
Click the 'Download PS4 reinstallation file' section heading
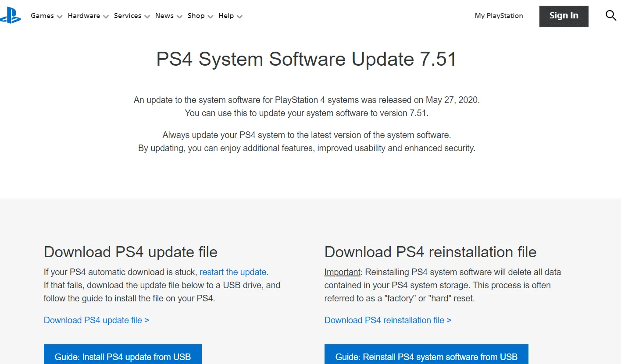pos(430,252)
